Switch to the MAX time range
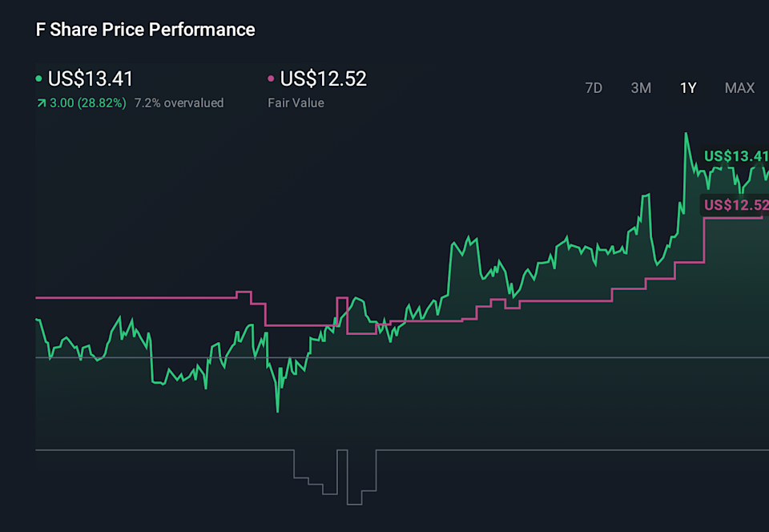The width and height of the screenshot is (769, 532). tap(739, 88)
